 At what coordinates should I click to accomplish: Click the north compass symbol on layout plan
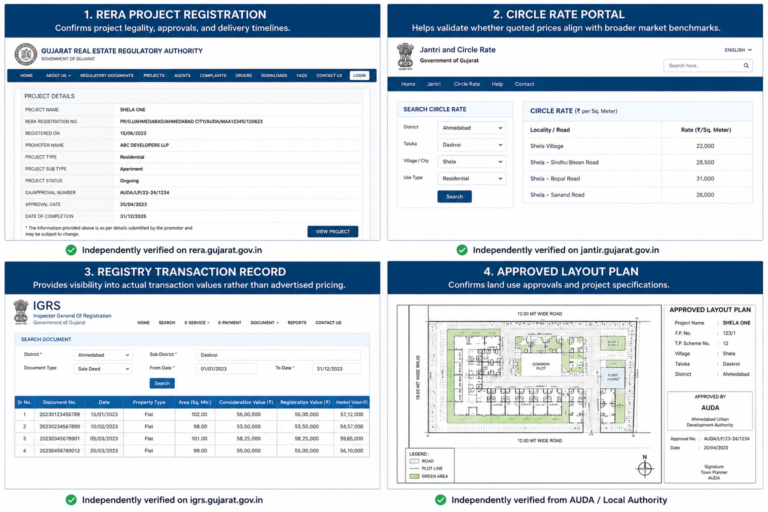click(x=645, y=468)
